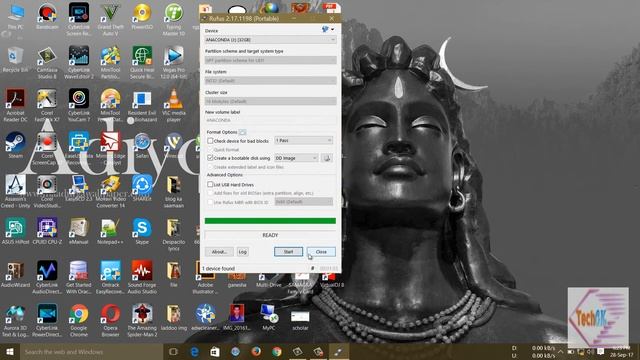Select the Vegas Pro desktop shortcut
Image resolution: width=640 pixels, height=360 pixels.
point(173,62)
